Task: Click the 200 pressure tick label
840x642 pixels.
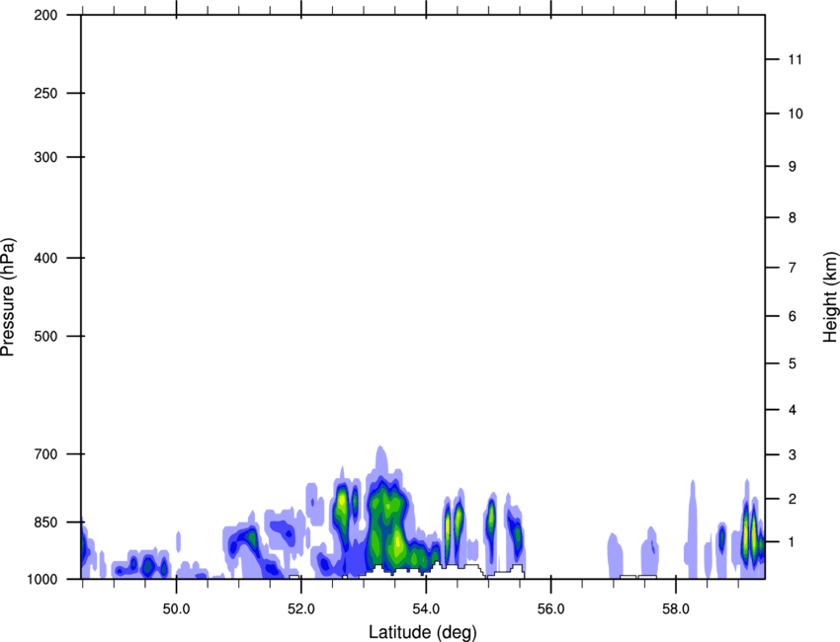Action: point(45,15)
